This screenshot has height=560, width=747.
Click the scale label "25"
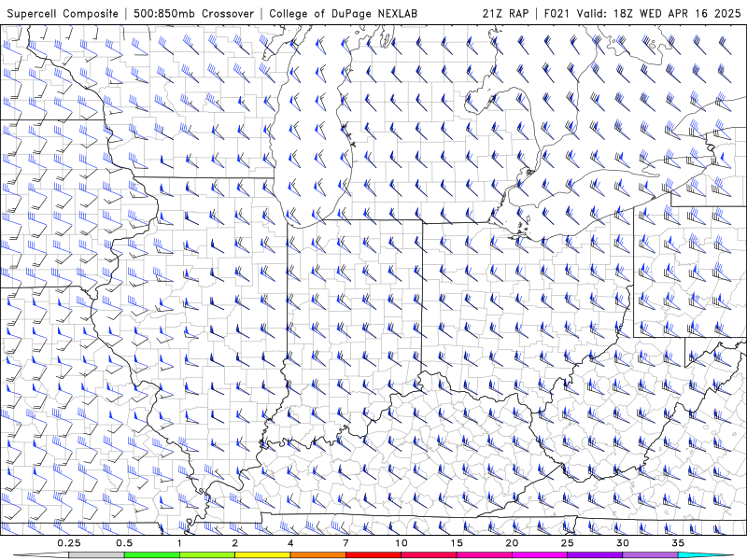pyautogui.click(x=568, y=543)
